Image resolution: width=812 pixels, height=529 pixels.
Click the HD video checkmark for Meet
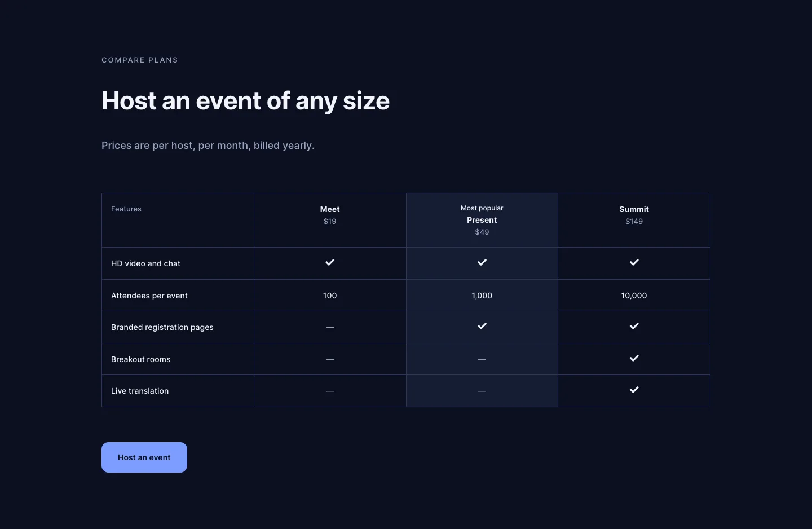tap(330, 262)
